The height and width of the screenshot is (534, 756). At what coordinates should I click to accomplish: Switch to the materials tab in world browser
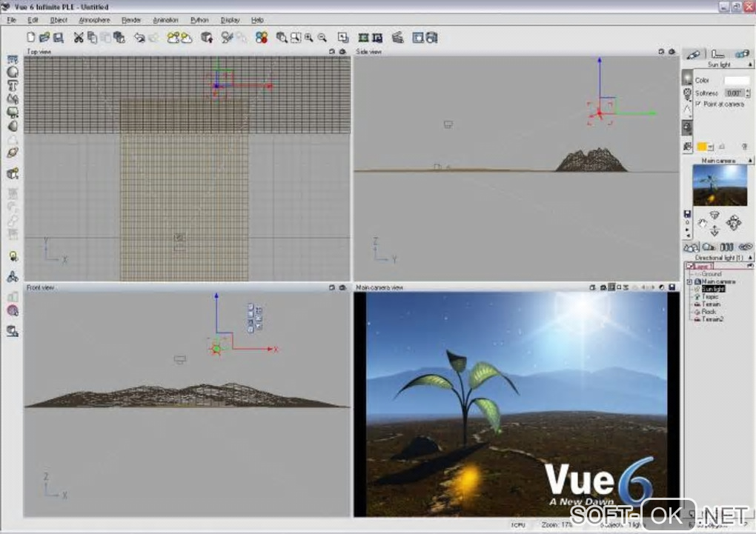[709, 247]
